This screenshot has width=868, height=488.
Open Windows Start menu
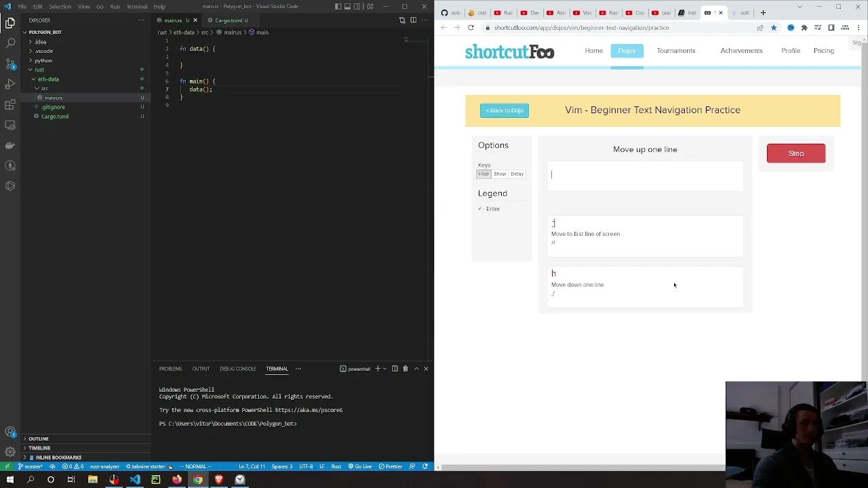coord(10,479)
